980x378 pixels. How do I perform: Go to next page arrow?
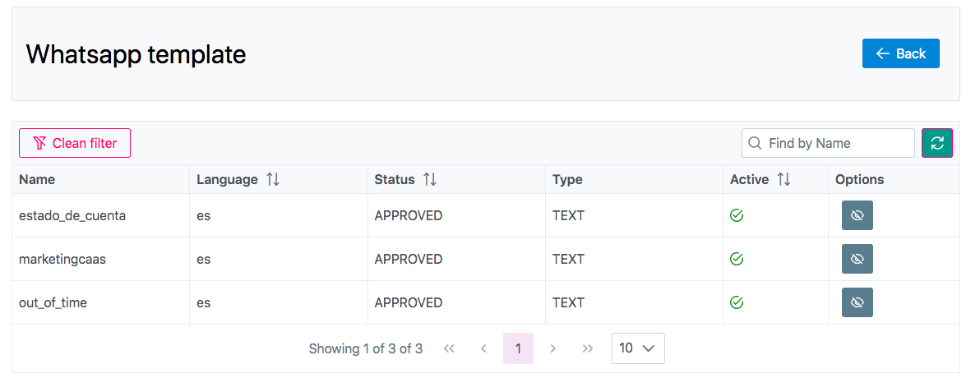(x=552, y=348)
